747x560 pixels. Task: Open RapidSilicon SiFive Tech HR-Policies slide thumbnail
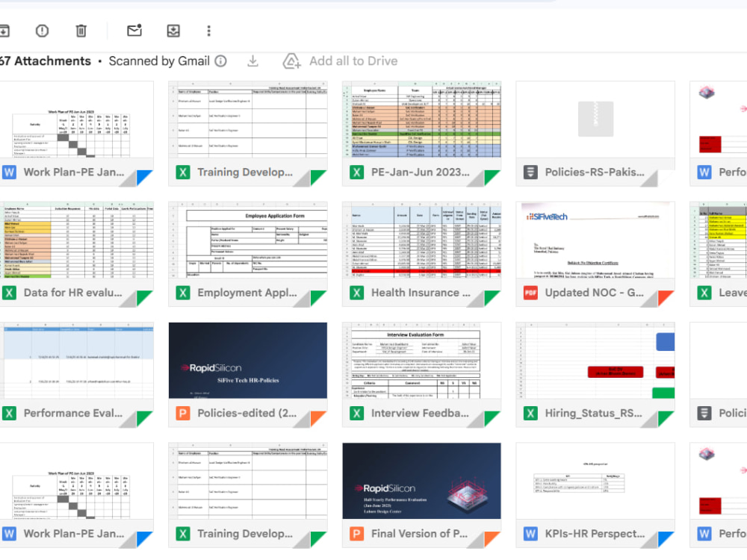coord(248,361)
